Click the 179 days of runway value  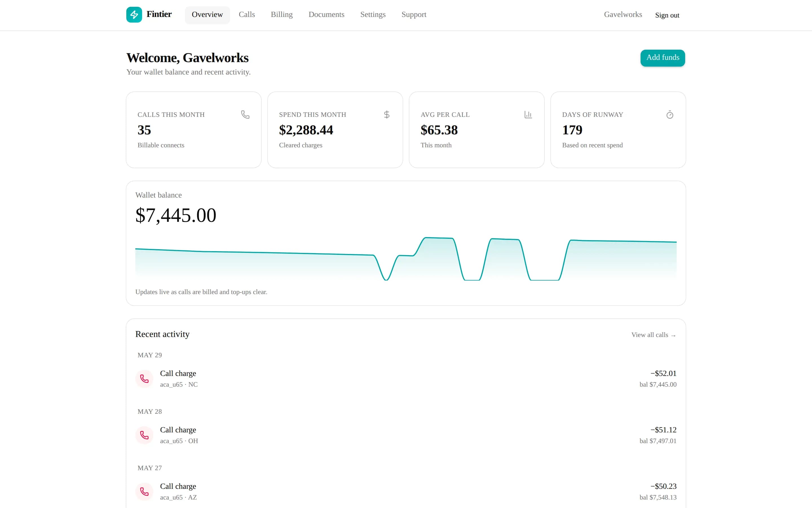coord(572,130)
